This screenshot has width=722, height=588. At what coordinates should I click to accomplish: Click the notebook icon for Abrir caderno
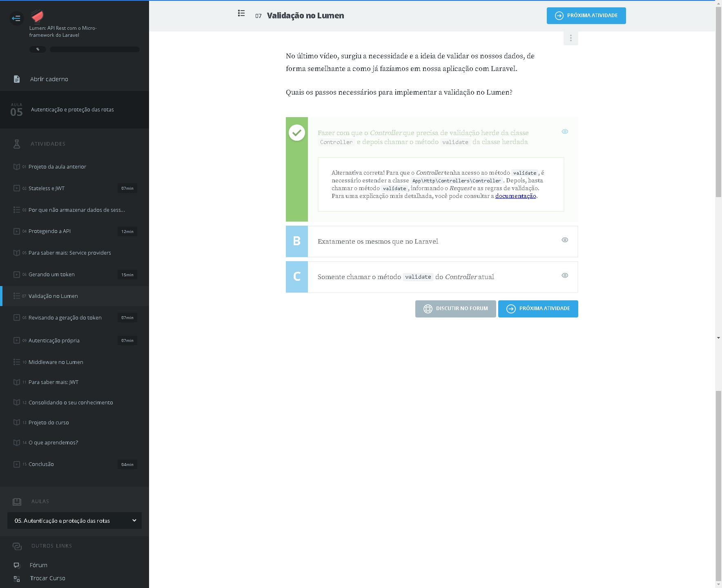tap(17, 79)
